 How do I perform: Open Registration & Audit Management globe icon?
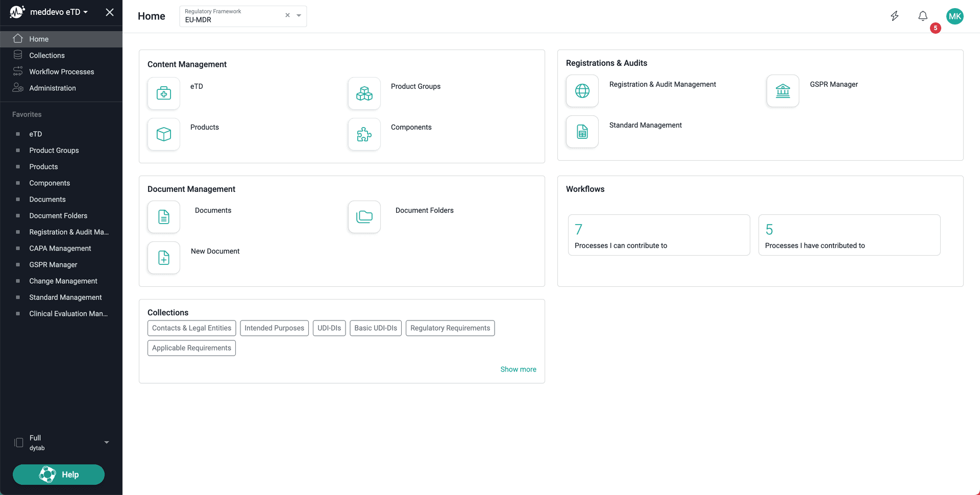[582, 91]
